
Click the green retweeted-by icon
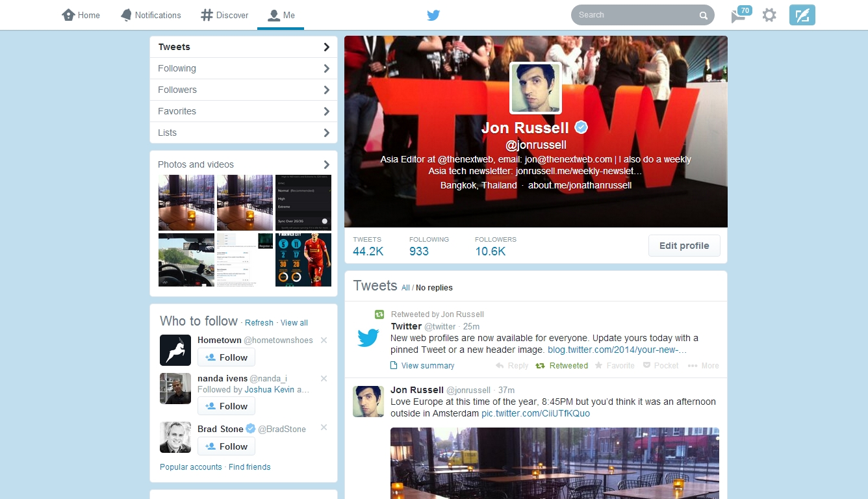point(379,314)
